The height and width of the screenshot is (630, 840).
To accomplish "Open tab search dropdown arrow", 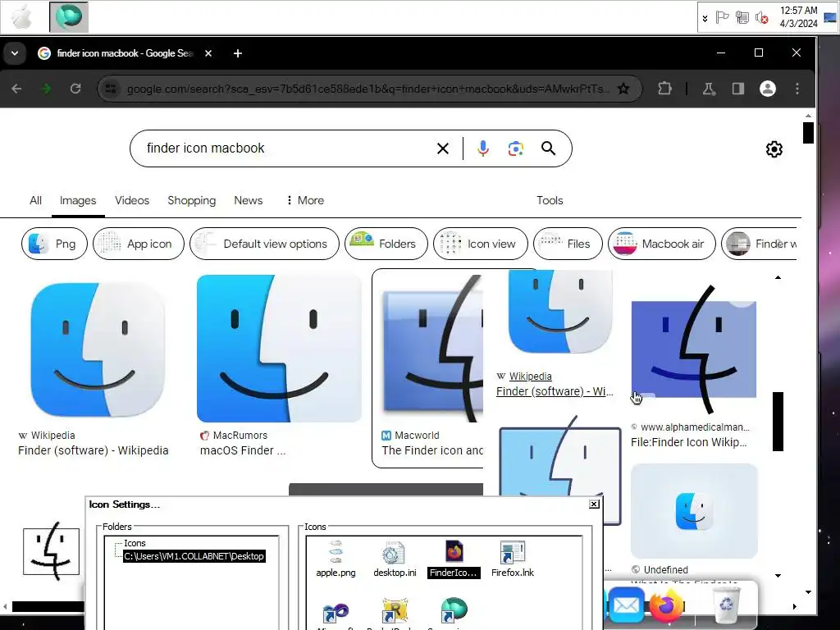I will pos(15,53).
